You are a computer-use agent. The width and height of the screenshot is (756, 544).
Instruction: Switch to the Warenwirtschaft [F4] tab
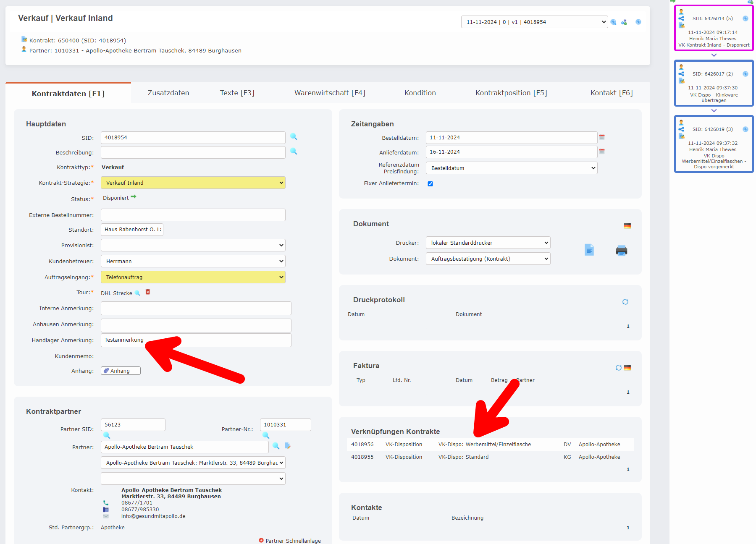point(330,93)
